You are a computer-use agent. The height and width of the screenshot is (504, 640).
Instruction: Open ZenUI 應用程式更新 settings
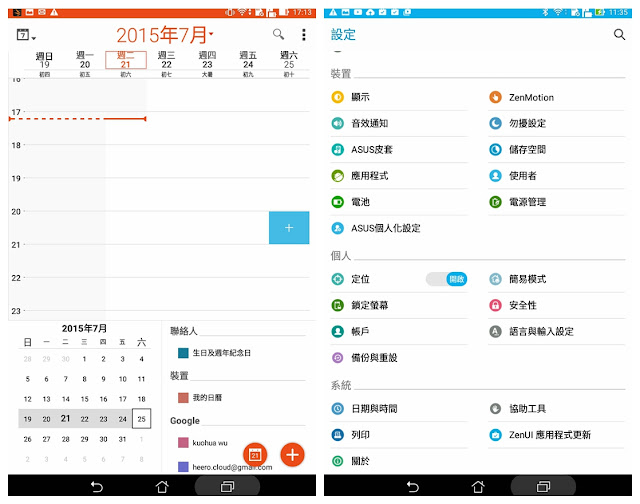[x=557, y=435]
